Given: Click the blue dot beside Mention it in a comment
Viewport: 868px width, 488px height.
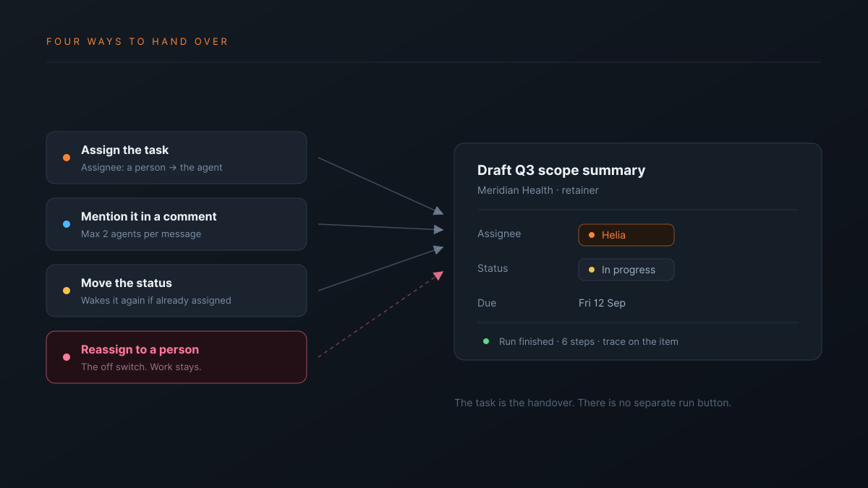Looking at the screenshot, I should click(x=67, y=224).
